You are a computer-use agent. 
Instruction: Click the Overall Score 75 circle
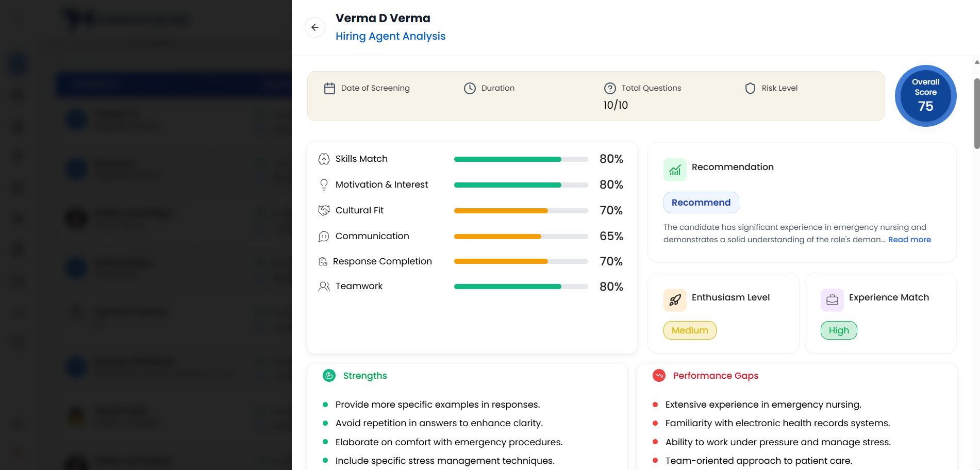click(925, 96)
